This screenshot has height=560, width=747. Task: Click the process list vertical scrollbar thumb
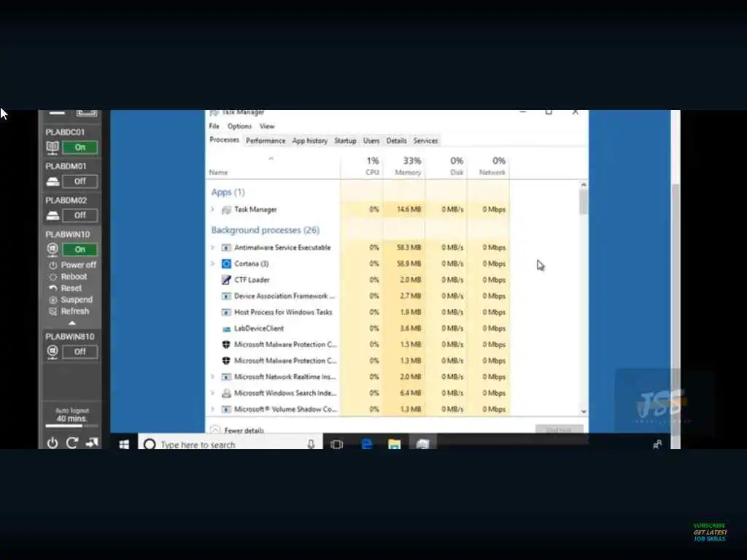[583, 201]
